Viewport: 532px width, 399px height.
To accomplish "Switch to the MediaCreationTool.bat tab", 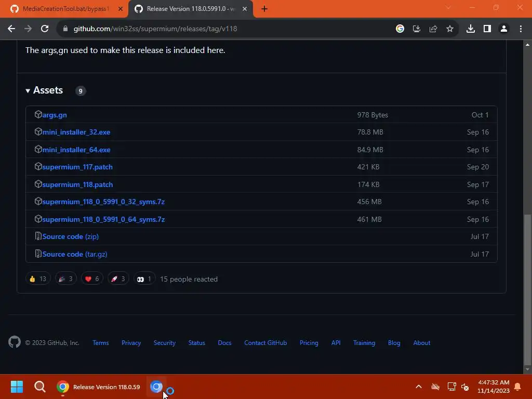I will 64,9.
